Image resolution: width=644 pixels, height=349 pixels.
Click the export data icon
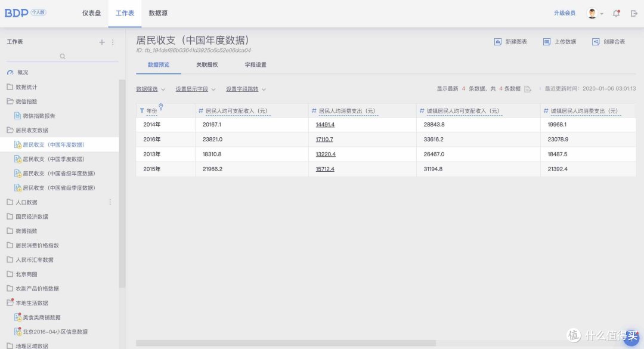tap(528, 89)
